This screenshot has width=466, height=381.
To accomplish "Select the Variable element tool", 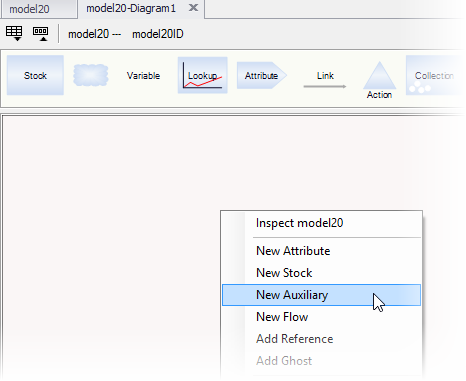I will pos(143,76).
